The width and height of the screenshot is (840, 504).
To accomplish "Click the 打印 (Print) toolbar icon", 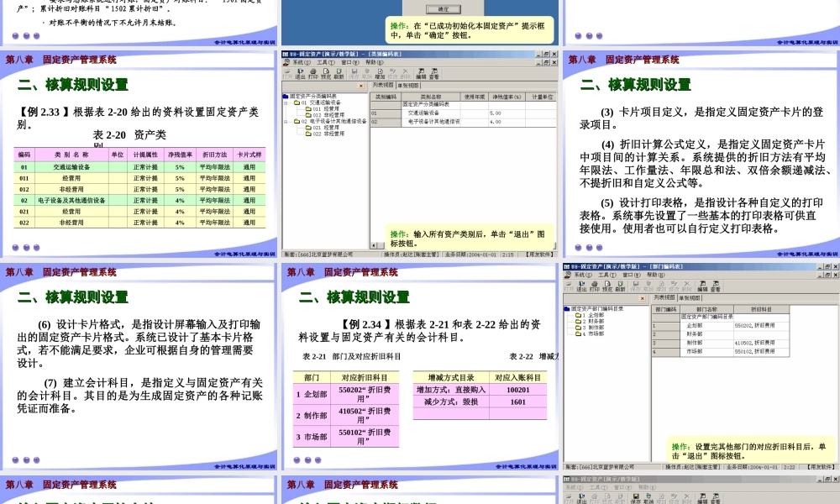I will [x=313, y=74].
